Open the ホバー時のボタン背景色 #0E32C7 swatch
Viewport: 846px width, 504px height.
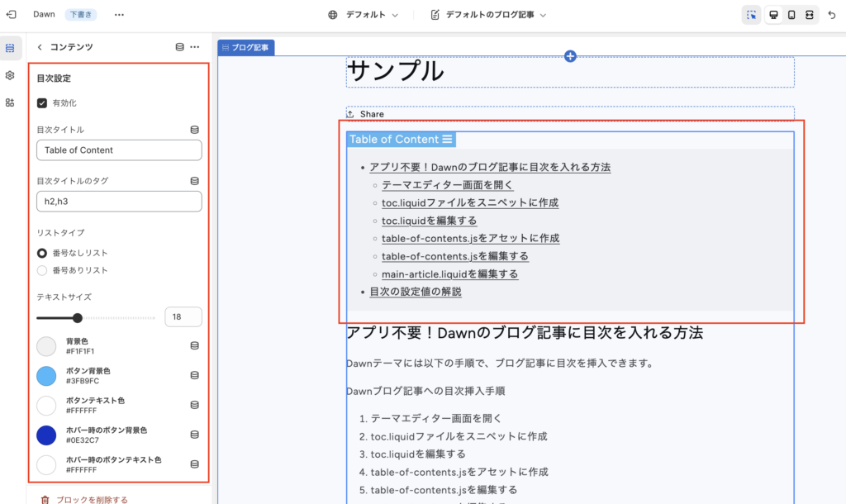(x=46, y=435)
